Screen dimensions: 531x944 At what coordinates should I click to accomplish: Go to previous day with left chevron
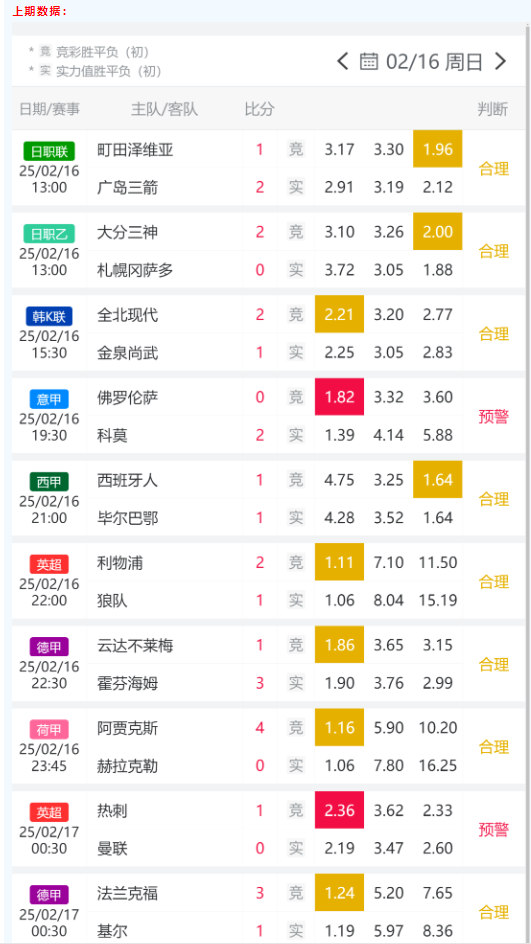tap(343, 61)
